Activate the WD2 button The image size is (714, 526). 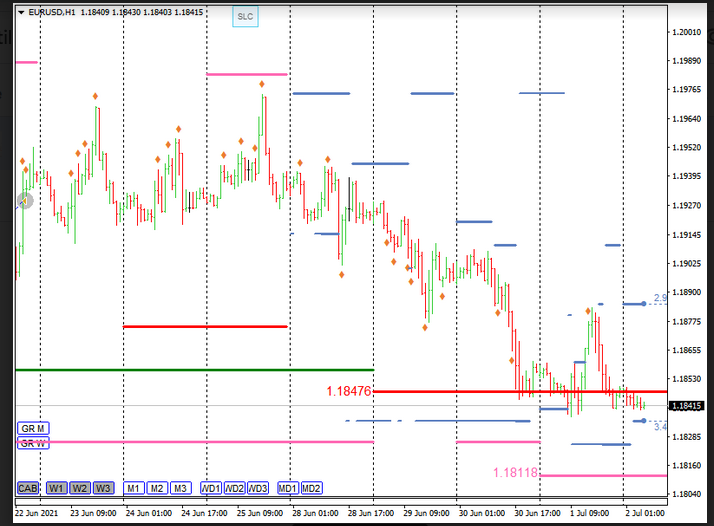234,488
